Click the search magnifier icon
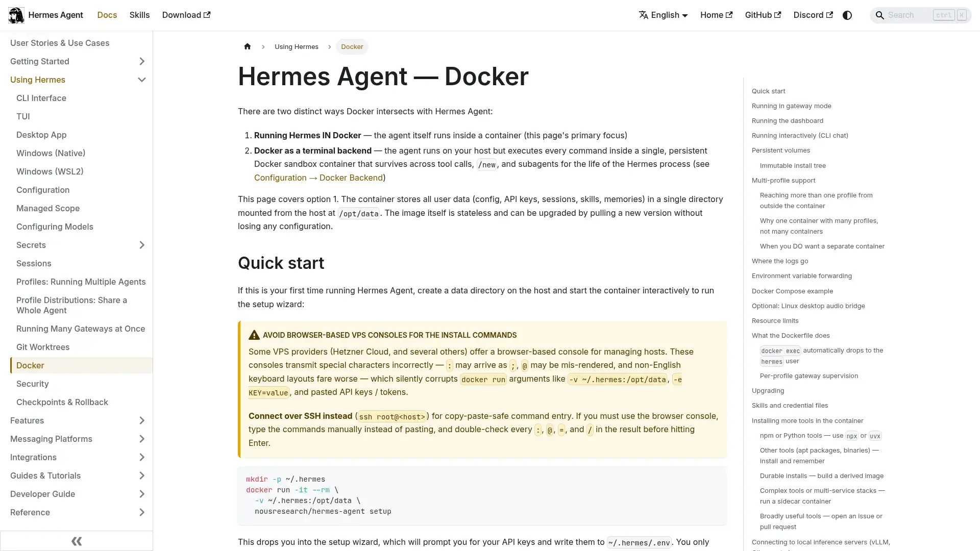Image resolution: width=980 pixels, height=551 pixels. pyautogui.click(x=879, y=15)
